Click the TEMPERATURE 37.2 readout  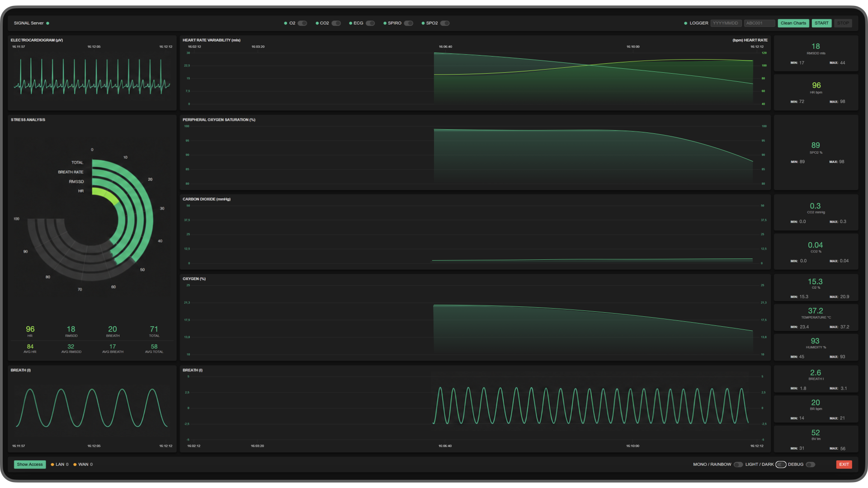(816, 311)
